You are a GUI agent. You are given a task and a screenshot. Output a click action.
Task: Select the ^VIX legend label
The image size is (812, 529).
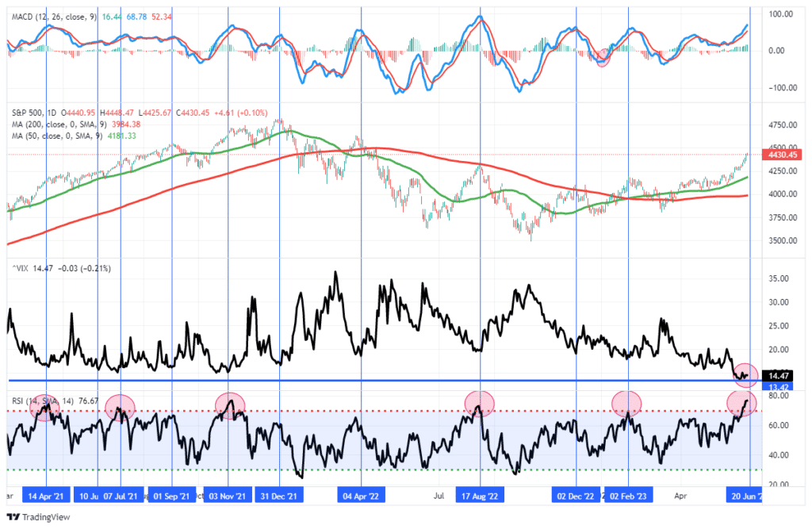click(20, 268)
